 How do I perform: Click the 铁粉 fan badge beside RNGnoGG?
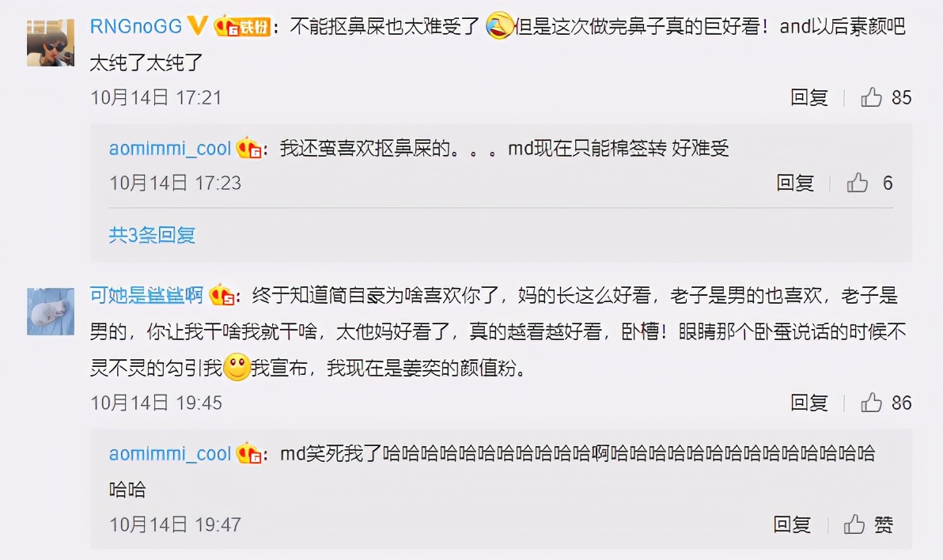pos(241,26)
